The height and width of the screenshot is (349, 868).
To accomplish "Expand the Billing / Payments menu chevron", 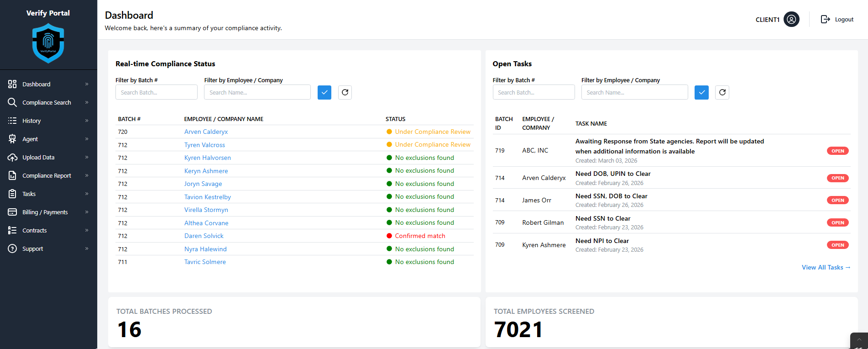I will [87, 212].
